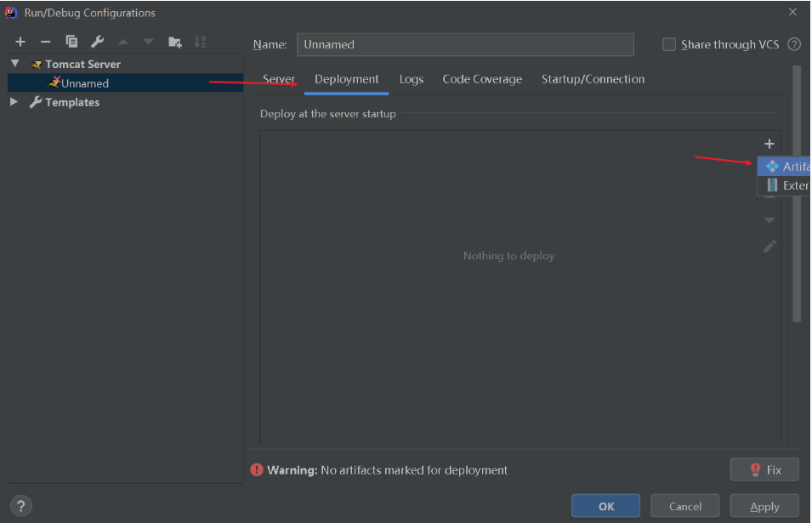The width and height of the screenshot is (812, 523).
Task: Copy configuration icon in toolbar
Action: pyautogui.click(x=71, y=42)
